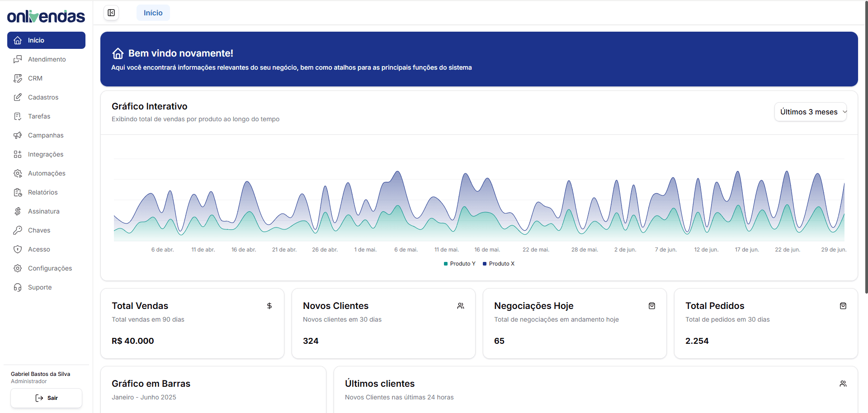The width and height of the screenshot is (868, 413).
Task: Toggle Produto X in the chart legend
Action: [x=499, y=263]
